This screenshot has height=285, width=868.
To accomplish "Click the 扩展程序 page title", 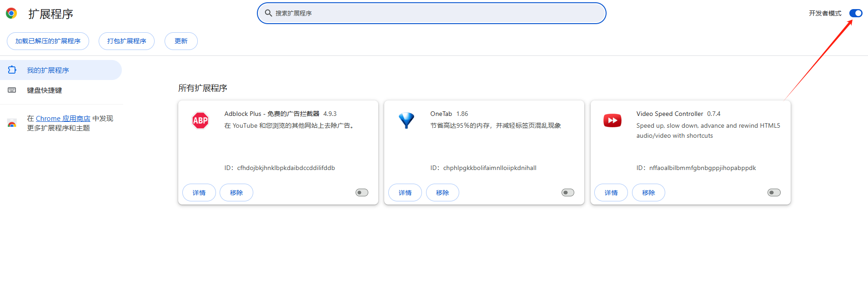I will (51, 14).
